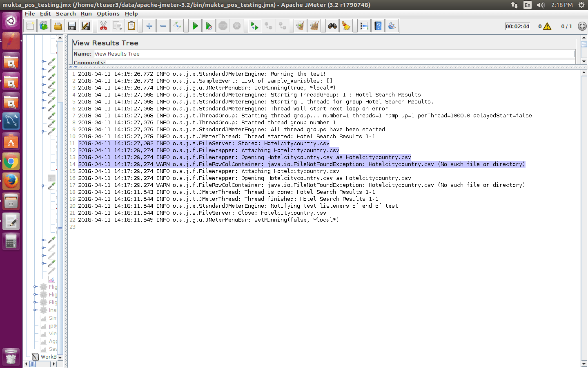Collapse the third Flight gear node
This screenshot has height=368, width=588.
(x=35, y=302)
